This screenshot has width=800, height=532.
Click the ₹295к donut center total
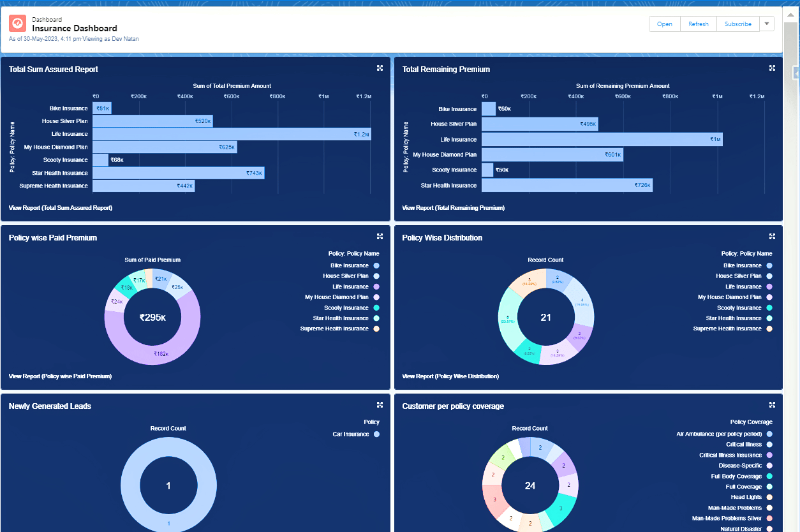[152, 317]
